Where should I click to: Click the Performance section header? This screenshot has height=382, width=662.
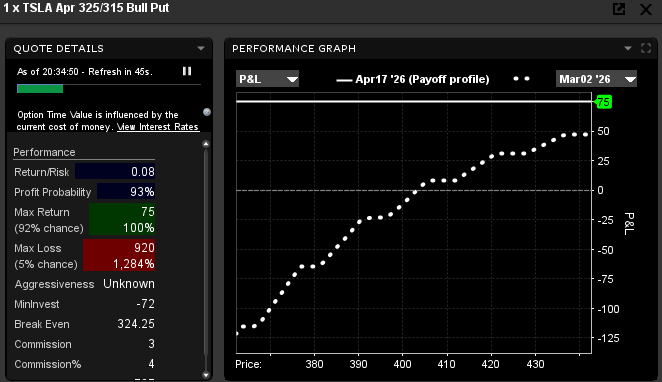point(44,152)
